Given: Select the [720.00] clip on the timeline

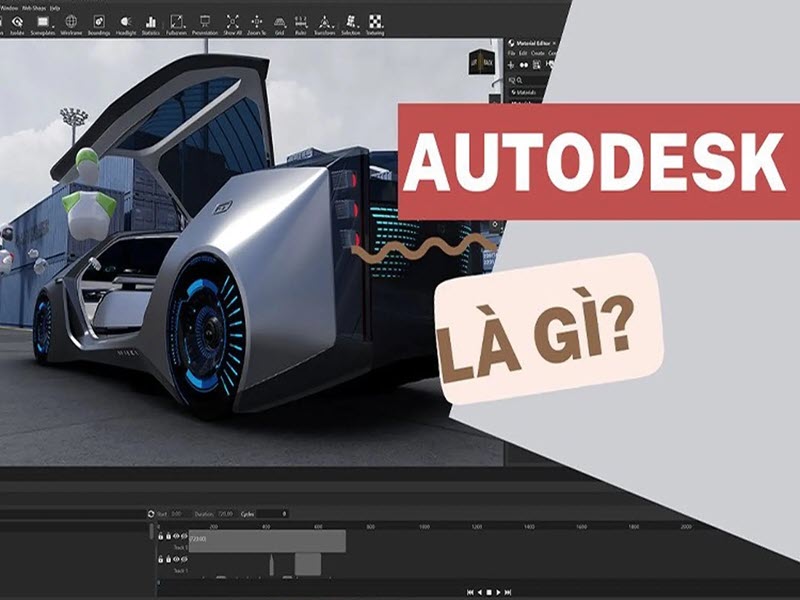Looking at the screenshot, I should [267, 541].
